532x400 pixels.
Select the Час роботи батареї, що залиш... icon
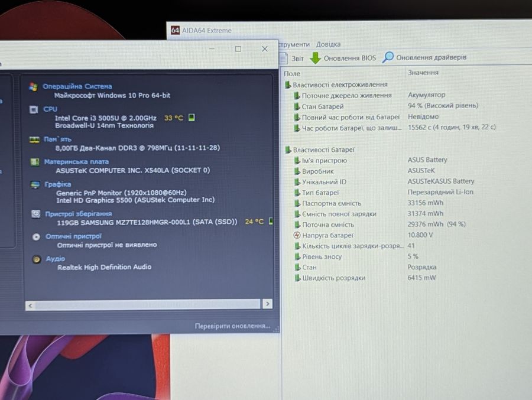(297, 128)
